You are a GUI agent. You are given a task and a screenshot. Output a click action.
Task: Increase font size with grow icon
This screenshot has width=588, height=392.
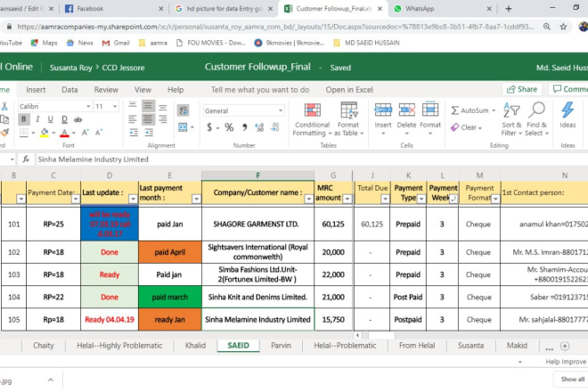coord(86,133)
